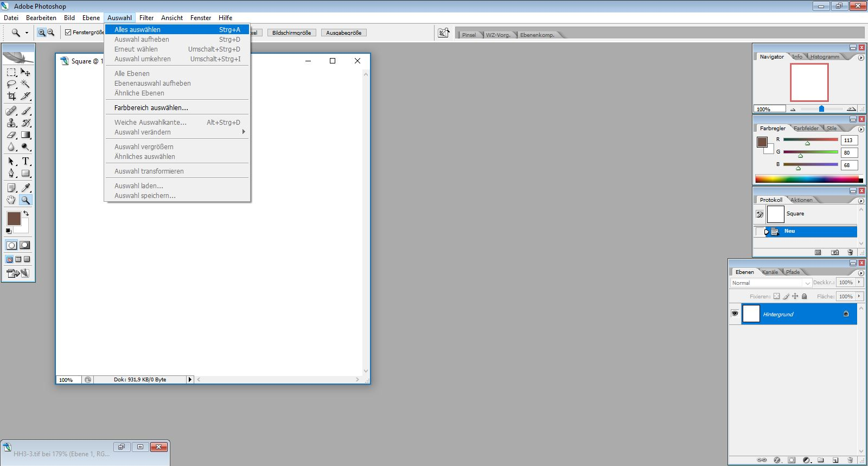Activate full screen mode with menu bar

click(x=18, y=259)
